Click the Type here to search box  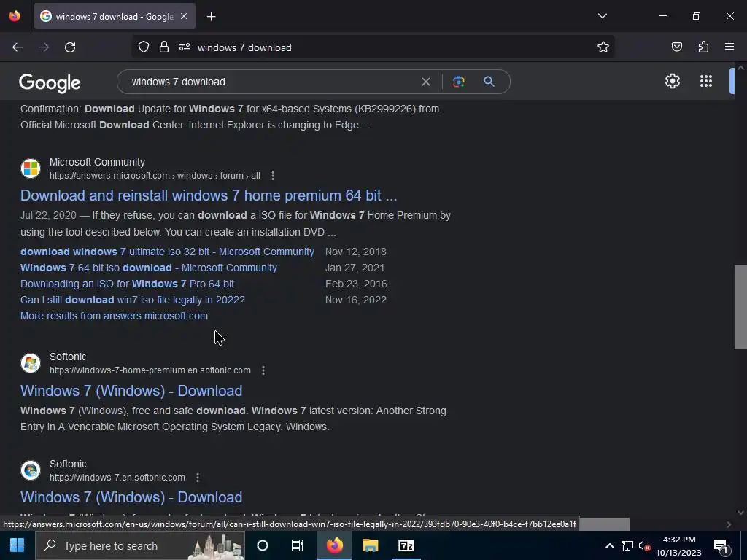[x=140, y=545]
